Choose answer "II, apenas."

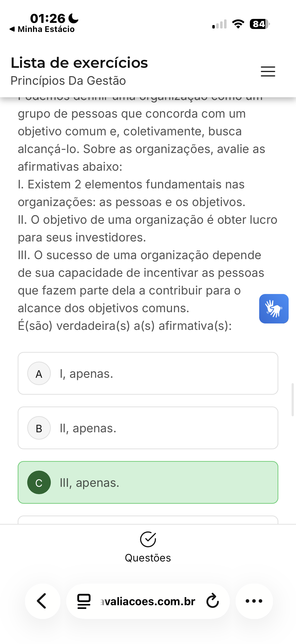coord(88,428)
